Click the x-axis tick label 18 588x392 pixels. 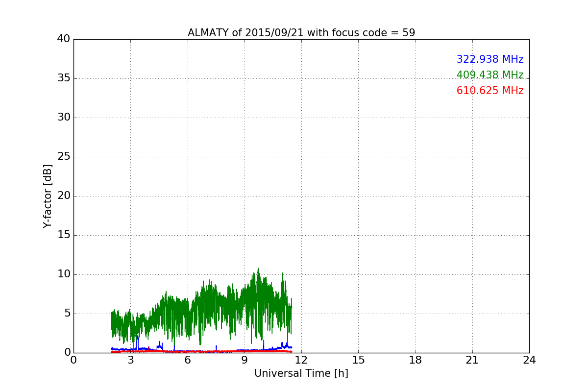click(x=416, y=360)
